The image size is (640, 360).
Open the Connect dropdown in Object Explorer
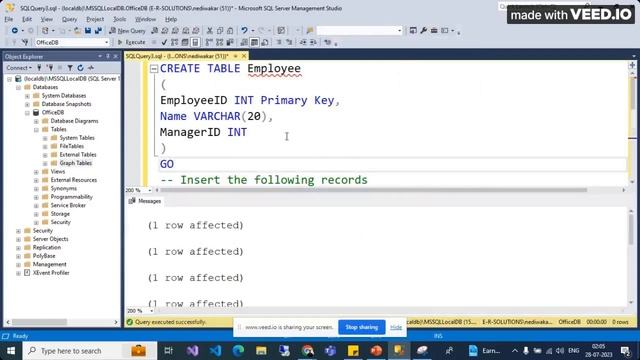19,68
